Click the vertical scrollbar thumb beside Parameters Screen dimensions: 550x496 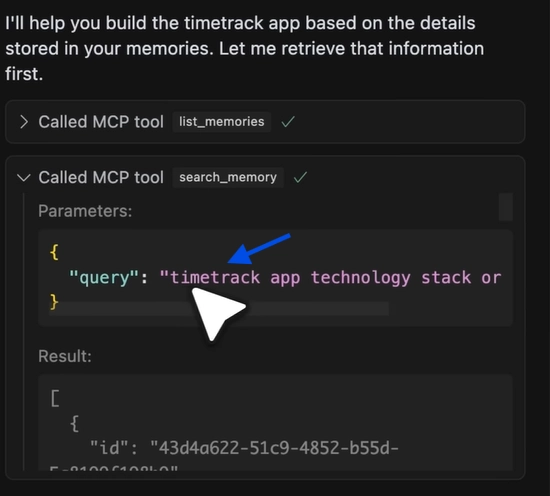505,207
